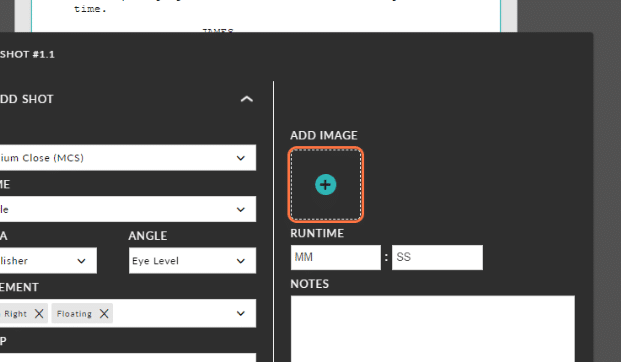621x362 pixels.
Task: Open the dropdown below the Medium Close field
Action: pos(128,209)
